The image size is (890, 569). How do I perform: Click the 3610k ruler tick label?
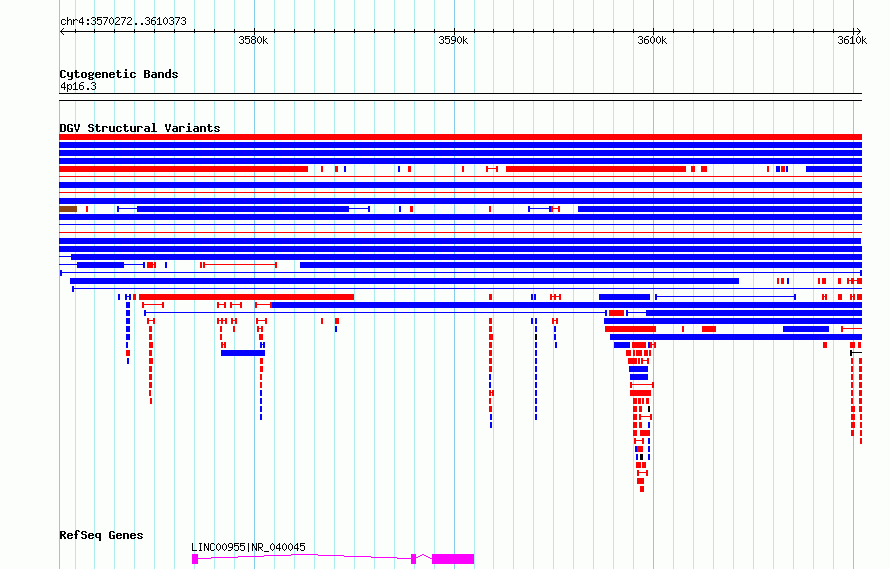click(x=852, y=40)
